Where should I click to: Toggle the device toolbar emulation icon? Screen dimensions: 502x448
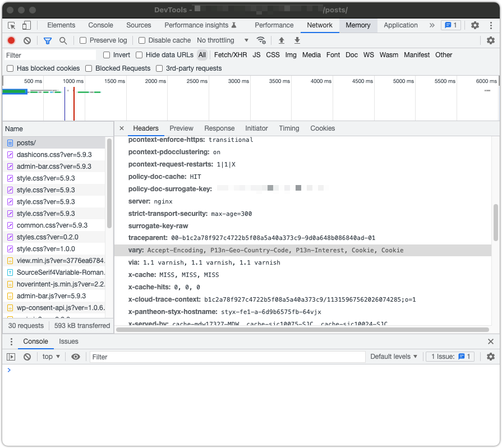25,25
